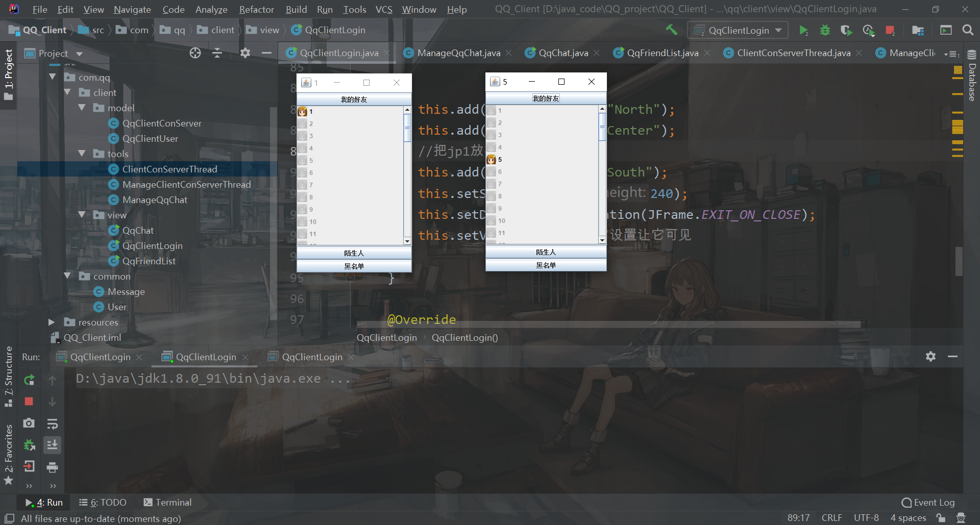This screenshot has height=525, width=980.
Task: Hide the Project panel with minus icon
Action: (266, 53)
